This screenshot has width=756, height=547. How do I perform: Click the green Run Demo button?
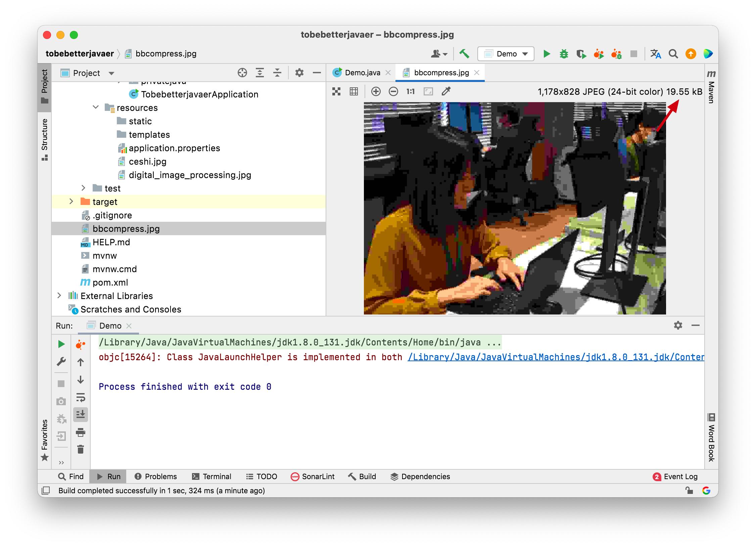547,54
